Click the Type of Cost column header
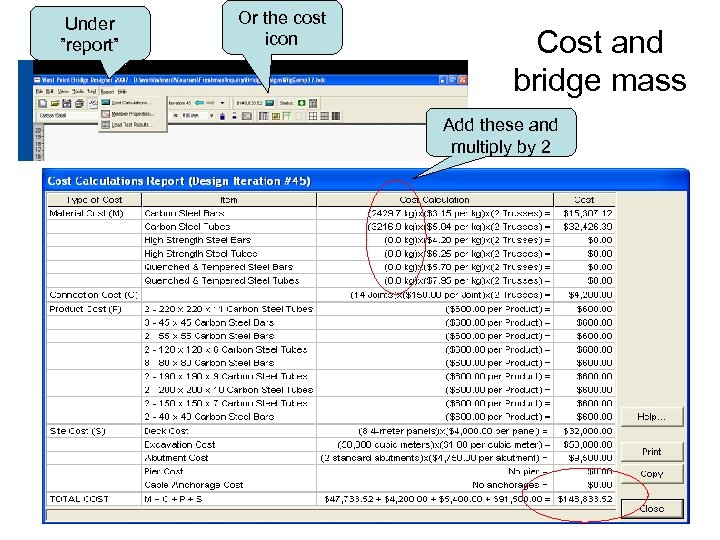The image size is (720, 540). [94, 200]
